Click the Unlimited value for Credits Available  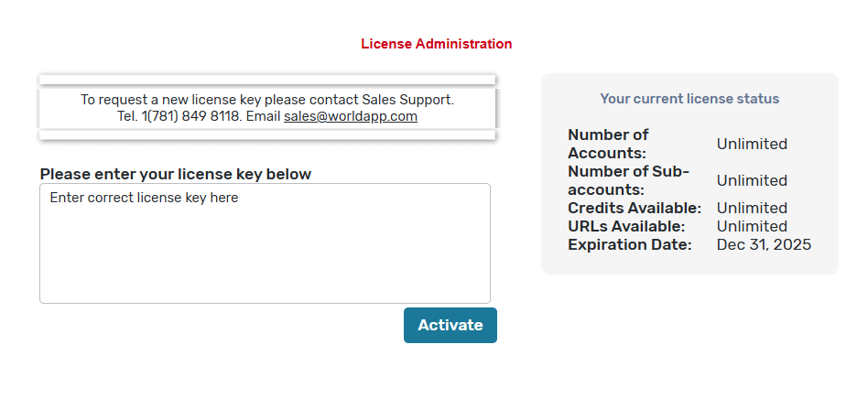[x=752, y=208]
